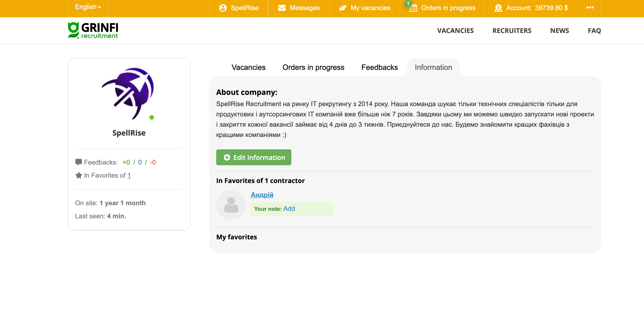Click the green notification badge showing 1
644x309 pixels.
408,4
